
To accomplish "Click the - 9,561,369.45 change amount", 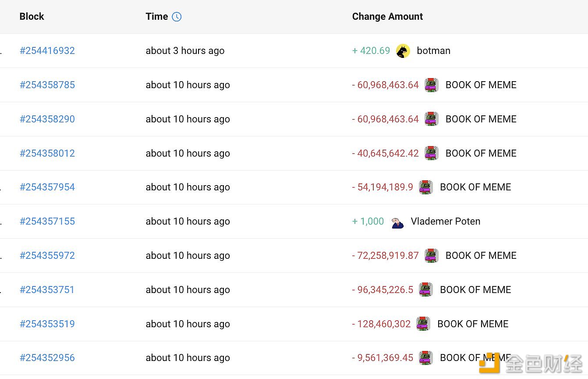I will (x=383, y=358).
